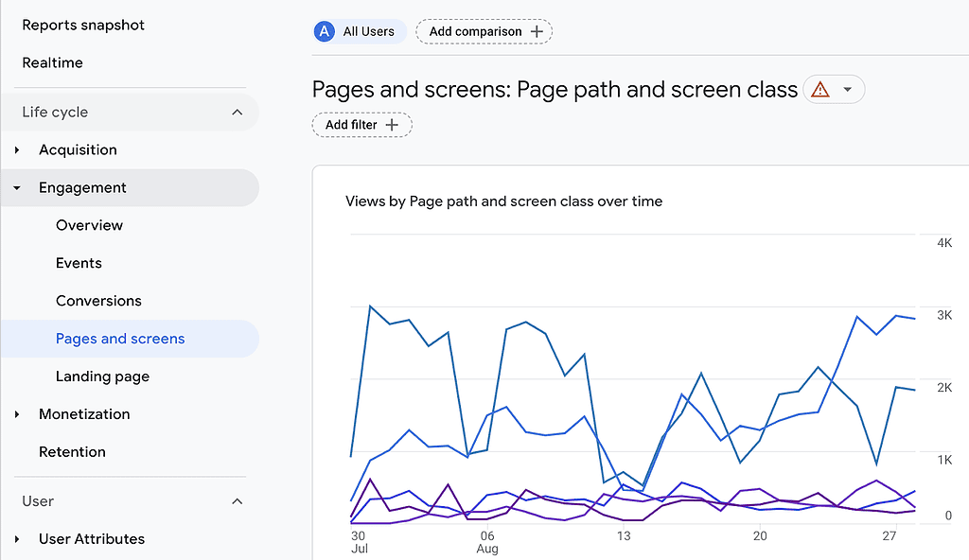Click the data quality warning triangle icon
This screenshot has width=969, height=560.
click(821, 89)
